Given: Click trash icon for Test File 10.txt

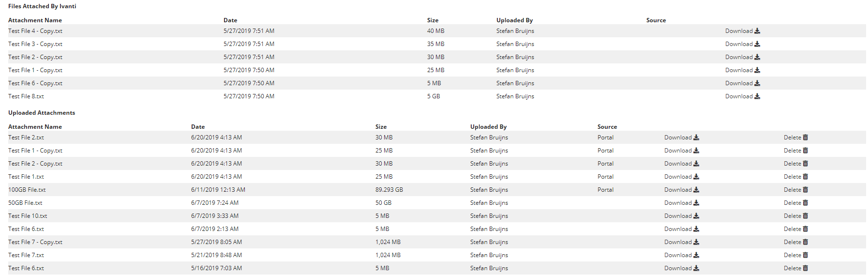Looking at the screenshot, I should coord(806,216).
